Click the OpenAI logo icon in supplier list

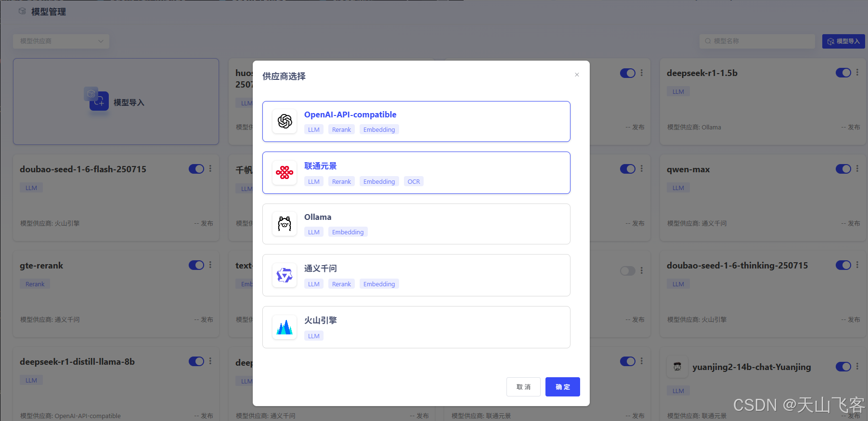click(x=285, y=121)
